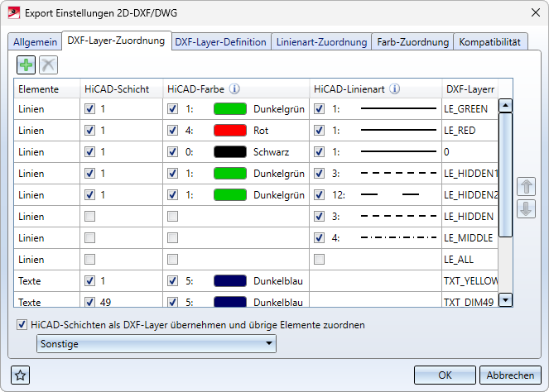Uncheck HiCAD-Schicht checkbox in LE_GREEN row

(89, 109)
